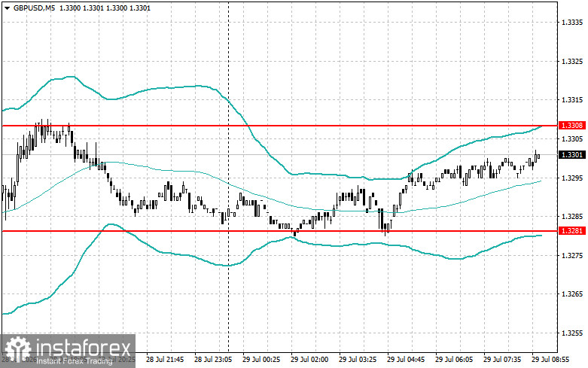Click the 1.3305 price axis label
Screen dimensions: 588x368
click(572, 139)
